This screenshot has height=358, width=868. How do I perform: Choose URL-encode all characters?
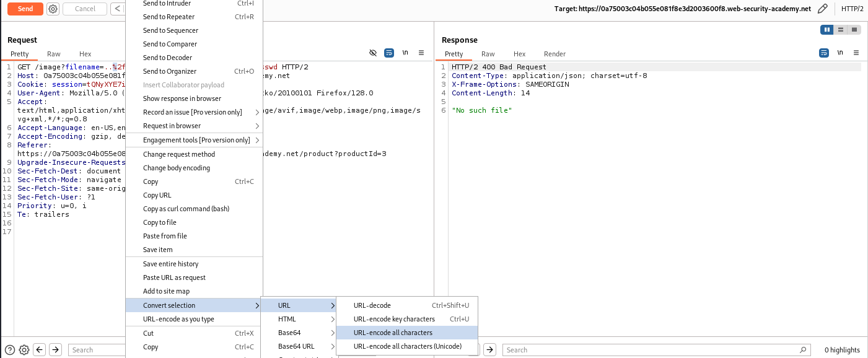click(407, 333)
